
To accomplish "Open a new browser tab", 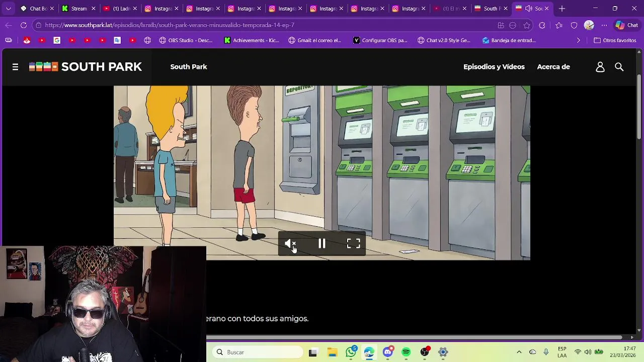I will click(562, 9).
